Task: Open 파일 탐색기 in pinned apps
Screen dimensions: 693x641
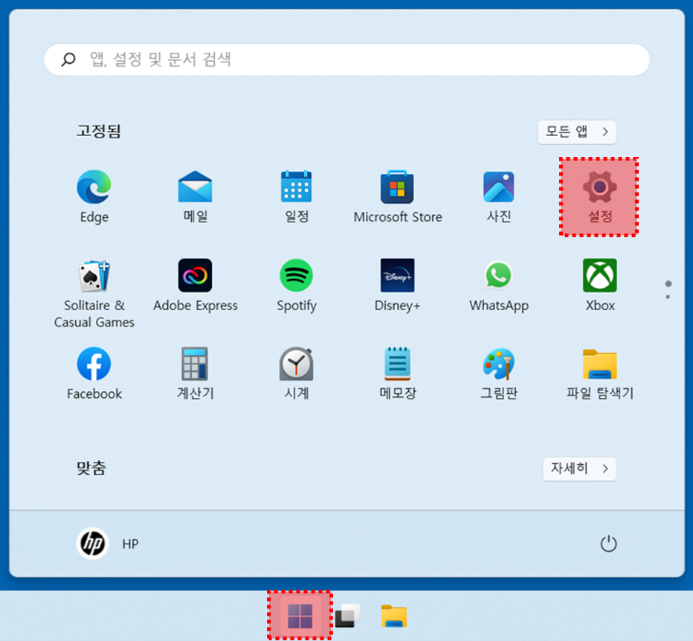Action: coord(600,374)
